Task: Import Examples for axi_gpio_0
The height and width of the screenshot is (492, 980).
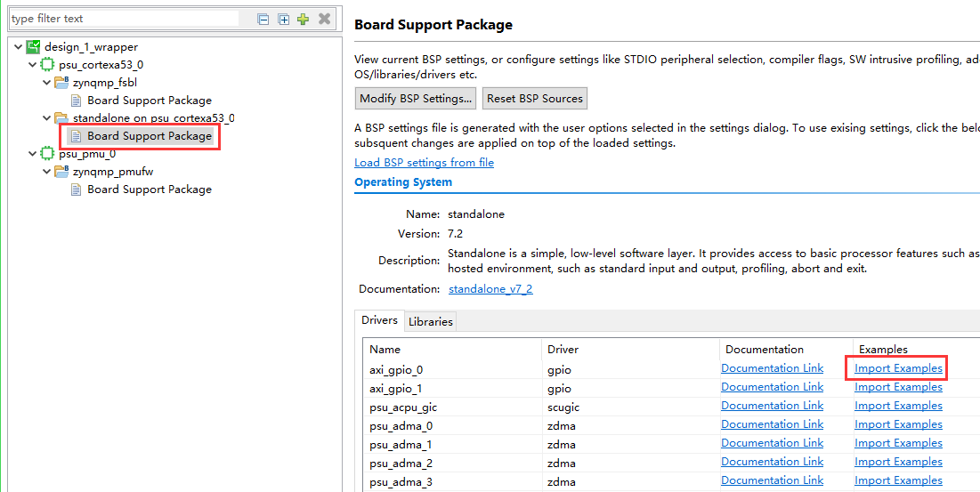Action: pyautogui.click(x=898, y=368)
